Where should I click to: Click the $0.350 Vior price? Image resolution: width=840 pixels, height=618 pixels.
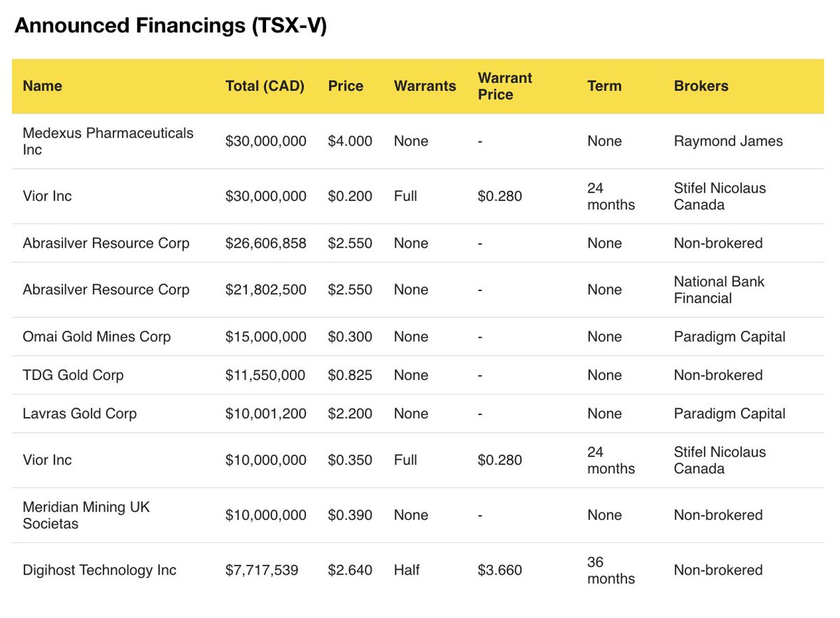click(350, 461)
